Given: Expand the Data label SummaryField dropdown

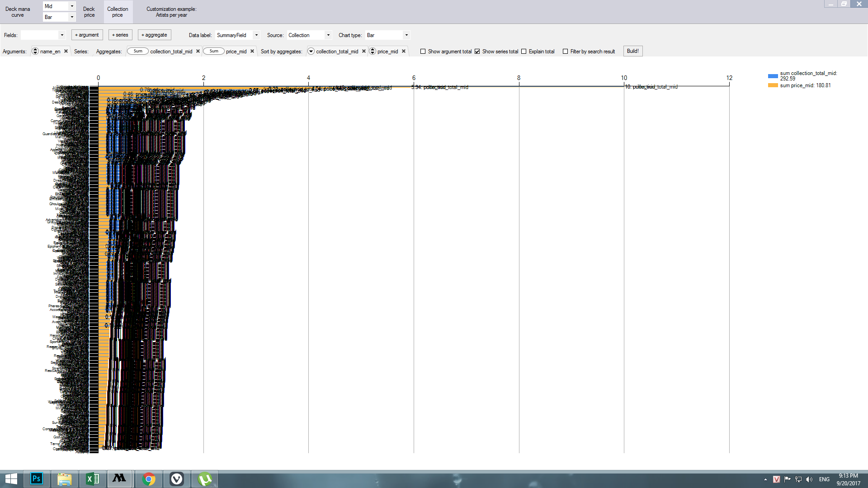Looking at the screenshot, I should (256, 35).
